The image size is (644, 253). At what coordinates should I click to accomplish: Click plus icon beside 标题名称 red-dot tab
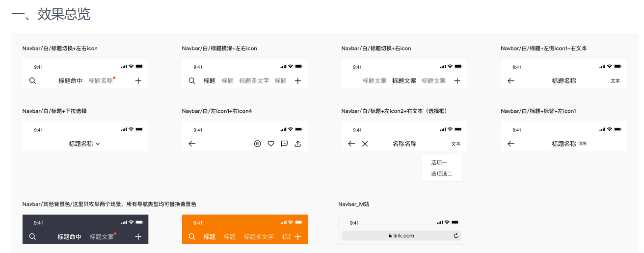[x=138, y=81]
